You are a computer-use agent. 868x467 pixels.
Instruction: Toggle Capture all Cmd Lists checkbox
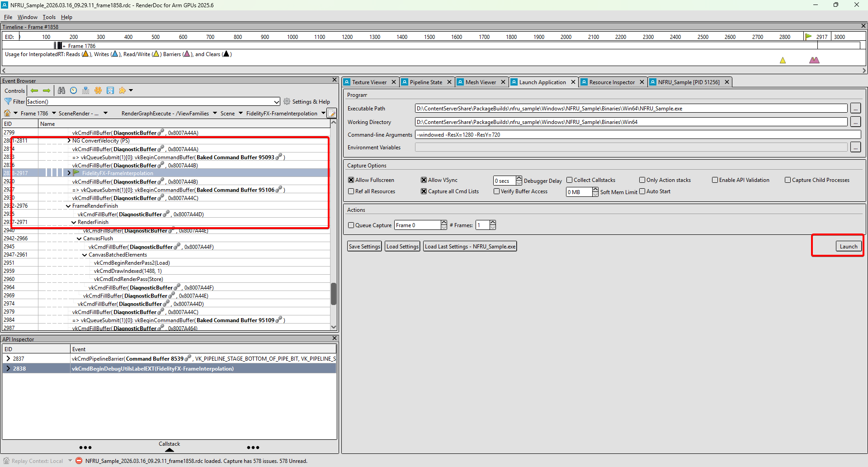click(x=424, y=191)
